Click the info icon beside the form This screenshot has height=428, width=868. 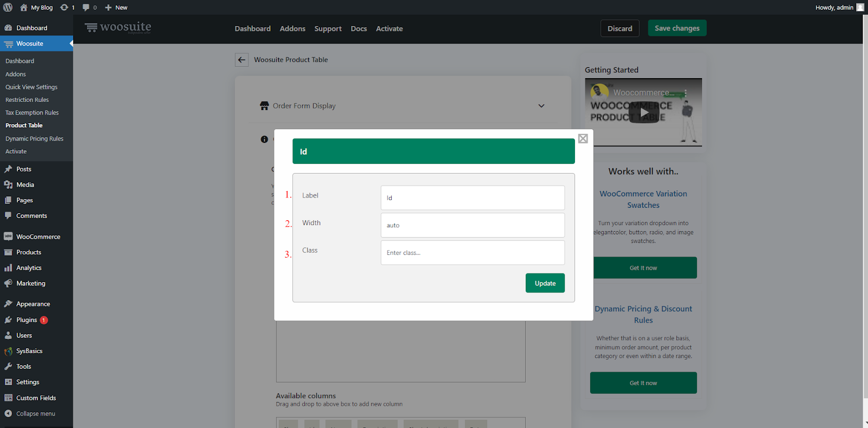(264, 139)
